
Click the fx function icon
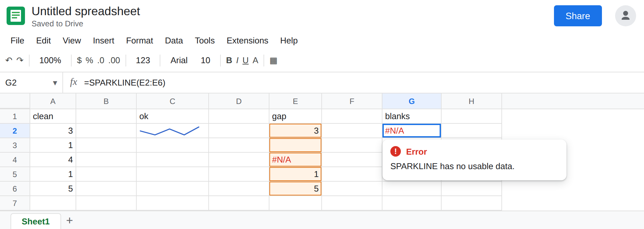(74, 82)
